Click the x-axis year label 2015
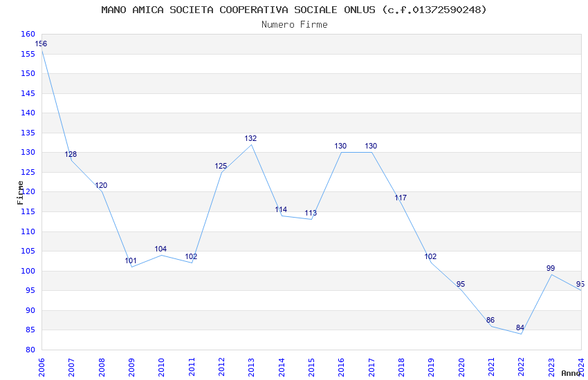The image size is (588, 380). (x=311, y=367)
